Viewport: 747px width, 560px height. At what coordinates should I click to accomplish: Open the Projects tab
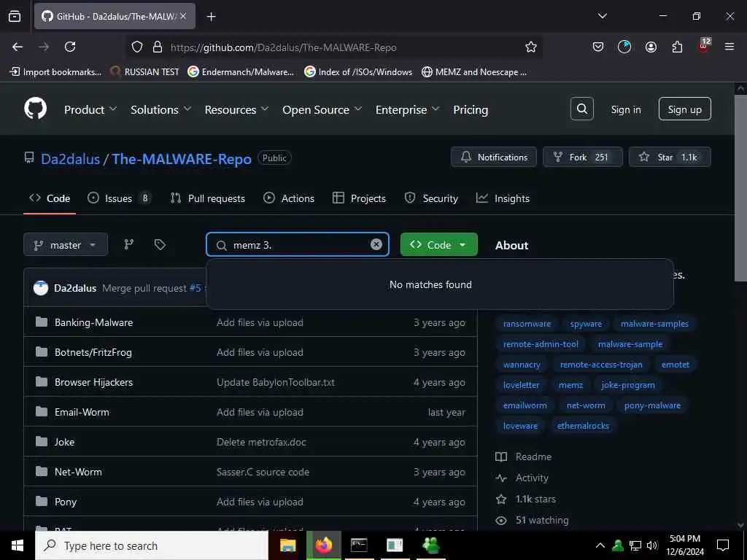pos(359,198)
